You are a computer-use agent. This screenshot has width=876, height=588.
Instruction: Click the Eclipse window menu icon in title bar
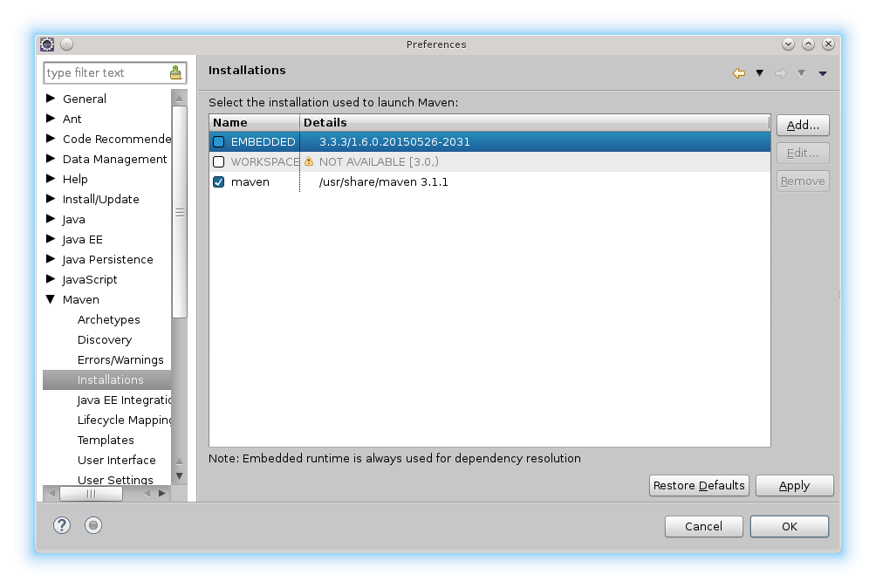click(47, 44)
